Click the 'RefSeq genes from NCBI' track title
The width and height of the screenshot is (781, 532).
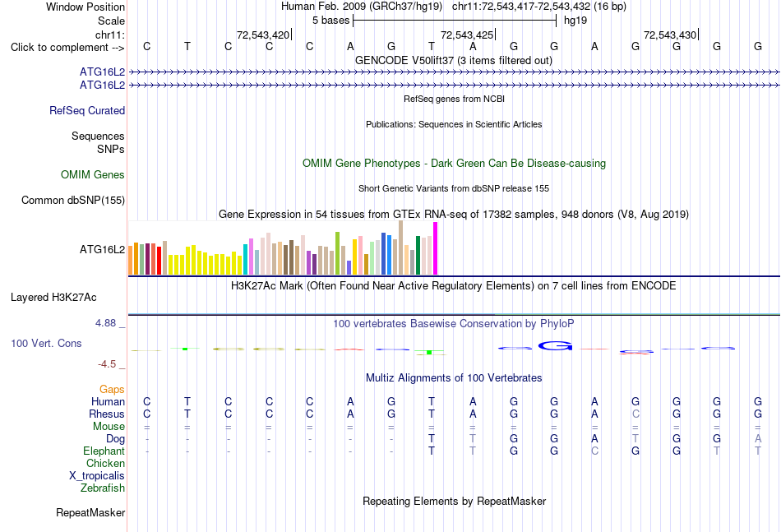click(x=455, y=99)
